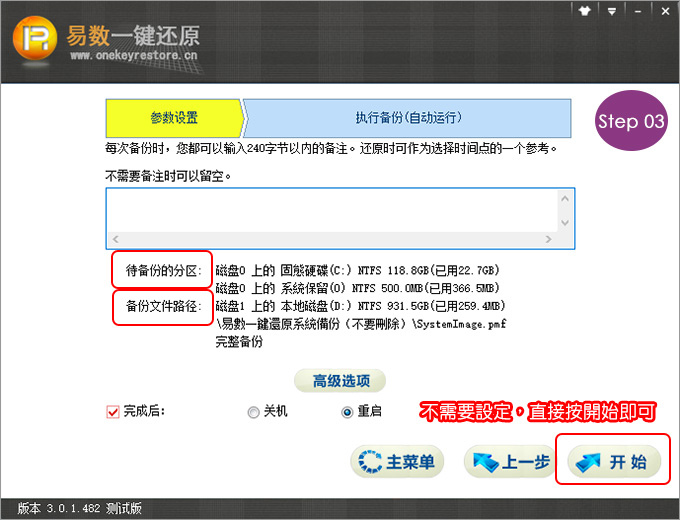Click the SystemImage.pmf backup path text
Image resolution: width=680 pixels, height=520 pixels.
click(x=361, y=324)
